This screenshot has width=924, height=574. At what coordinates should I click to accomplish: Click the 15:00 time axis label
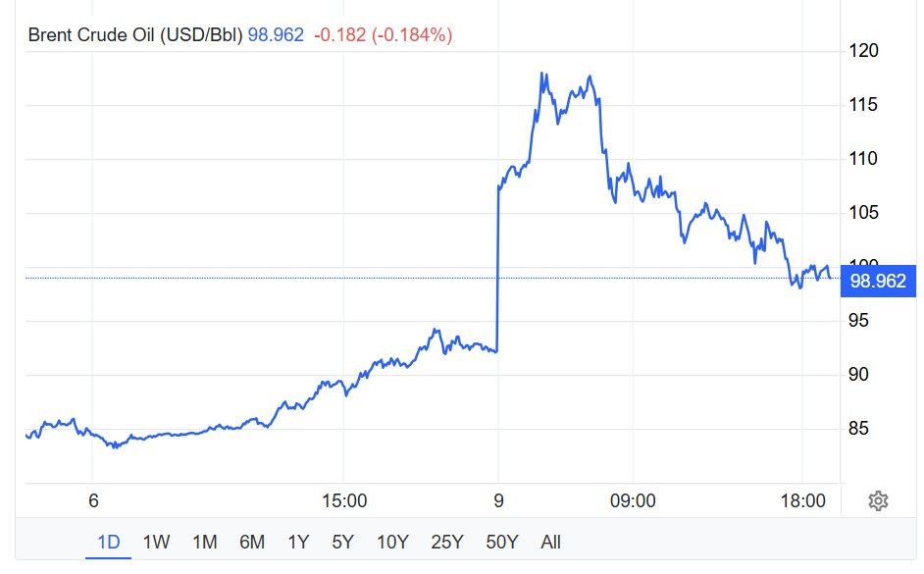[344, 501]
